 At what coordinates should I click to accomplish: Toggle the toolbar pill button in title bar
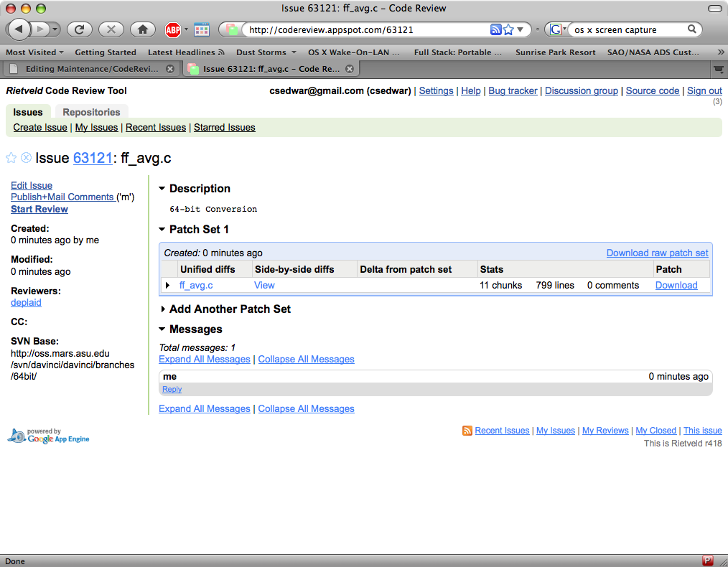point(714,9)
